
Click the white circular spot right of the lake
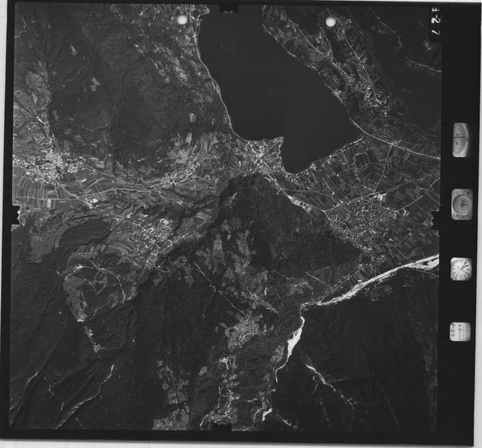point(331,22)
